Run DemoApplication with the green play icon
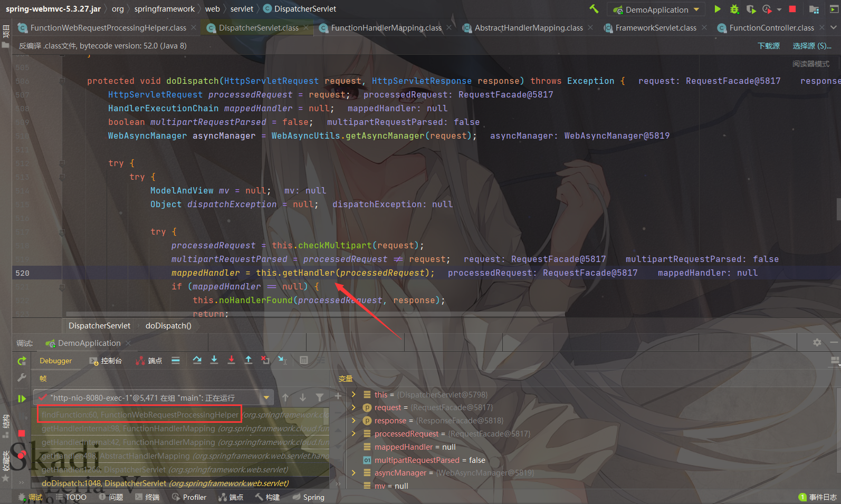The image size is (841, 504). pyautogui.click(x=718, y=9)
